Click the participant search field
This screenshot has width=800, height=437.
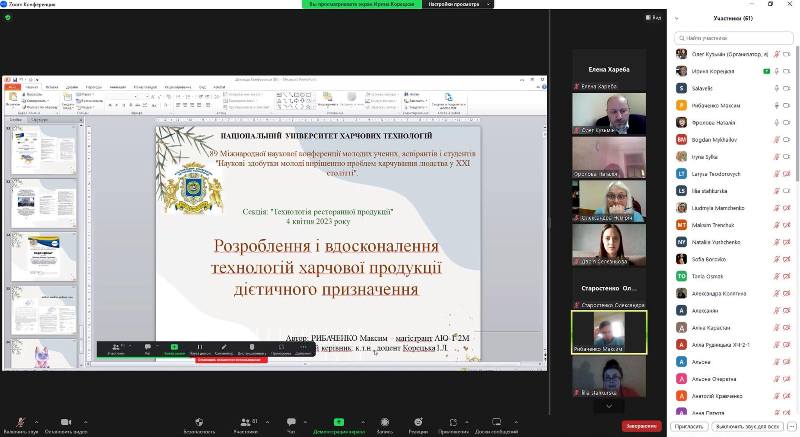pyautogui.click(x=734, y=38)
